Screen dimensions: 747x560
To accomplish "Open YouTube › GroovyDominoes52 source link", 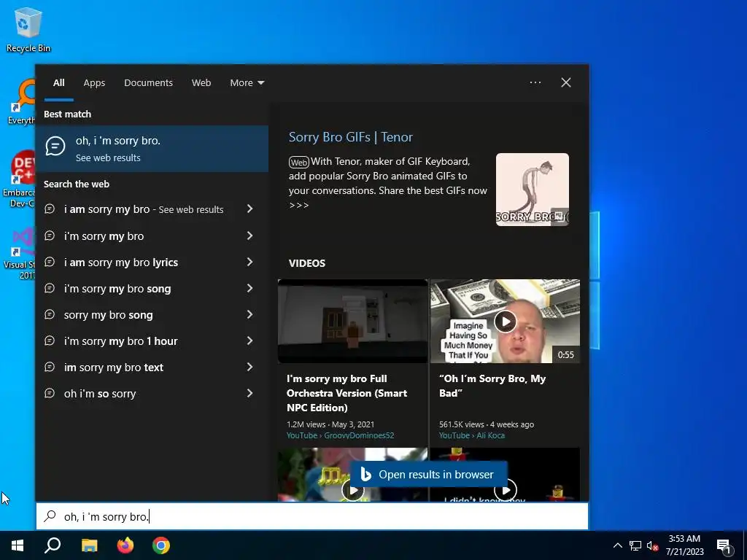I will coord(340,435).
